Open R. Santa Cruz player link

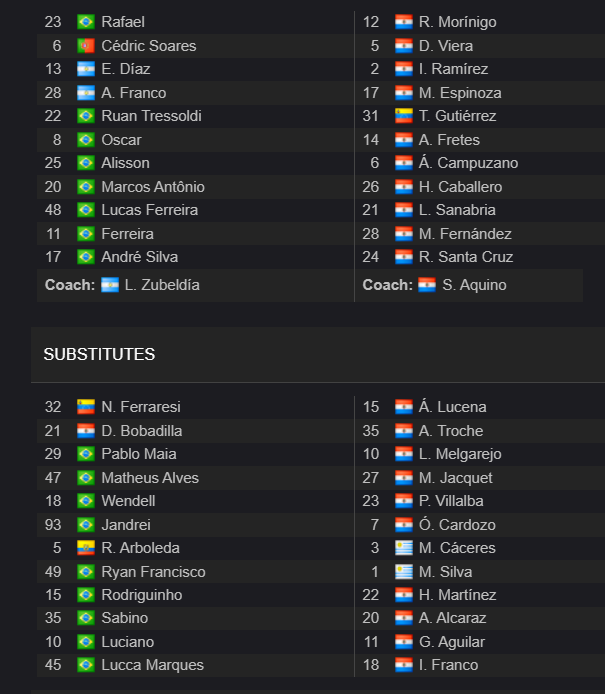click(x=466, y=257)
